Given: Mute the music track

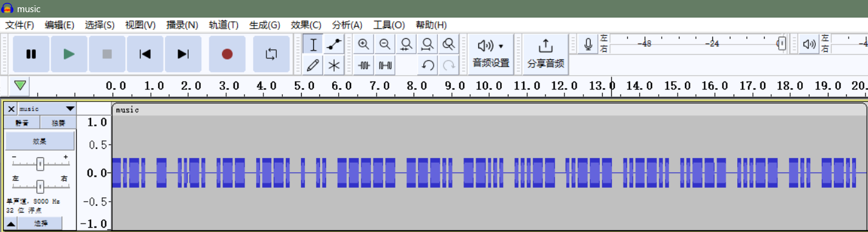Looking at the screenshot, I should (x=23, y=123).
